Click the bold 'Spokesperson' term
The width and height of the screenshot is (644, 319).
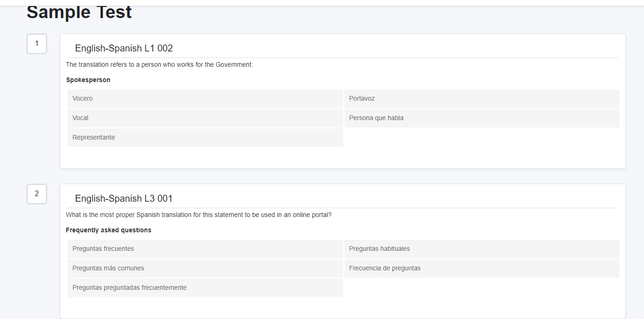click(x=88, y=80)
